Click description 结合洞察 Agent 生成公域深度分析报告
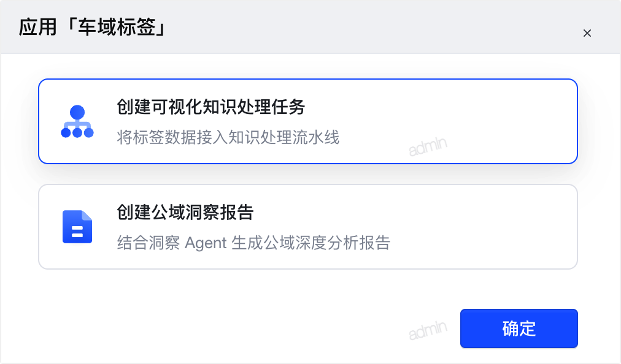This screenshot has width=621, height=364. point(253,243)
